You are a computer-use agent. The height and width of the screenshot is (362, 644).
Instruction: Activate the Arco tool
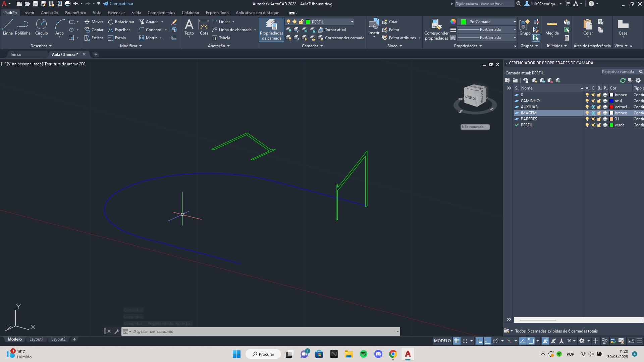(59, 27)
